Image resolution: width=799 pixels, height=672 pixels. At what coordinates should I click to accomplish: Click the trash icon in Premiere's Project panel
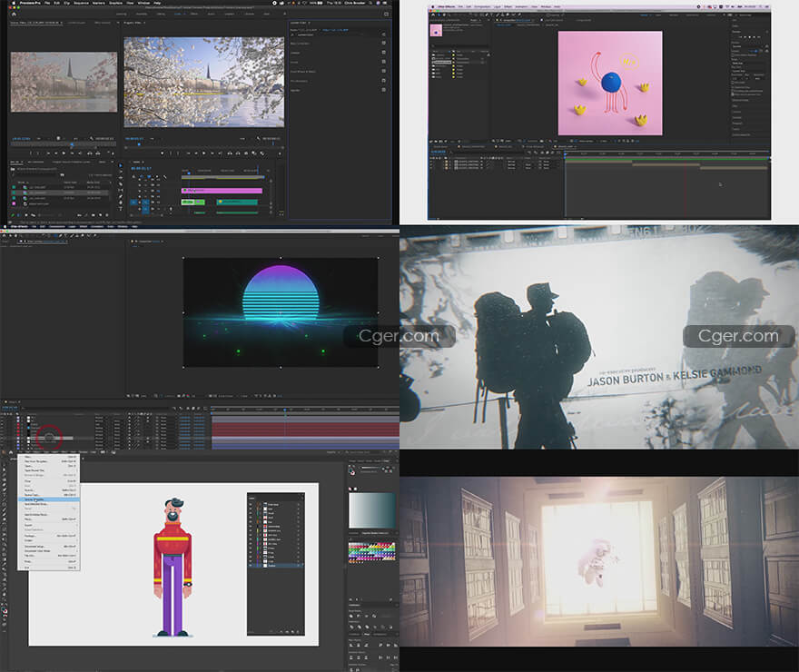(x=107, y=215)
